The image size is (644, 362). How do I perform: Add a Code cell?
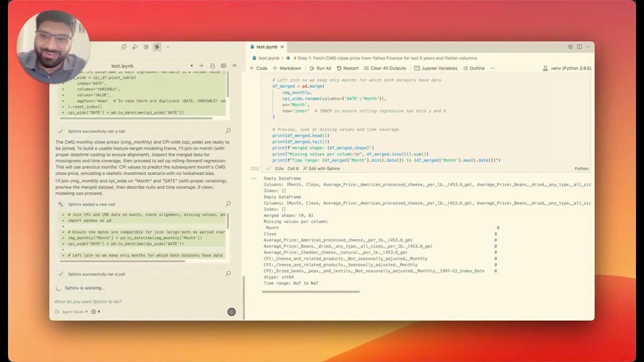[x=259, y=68]
